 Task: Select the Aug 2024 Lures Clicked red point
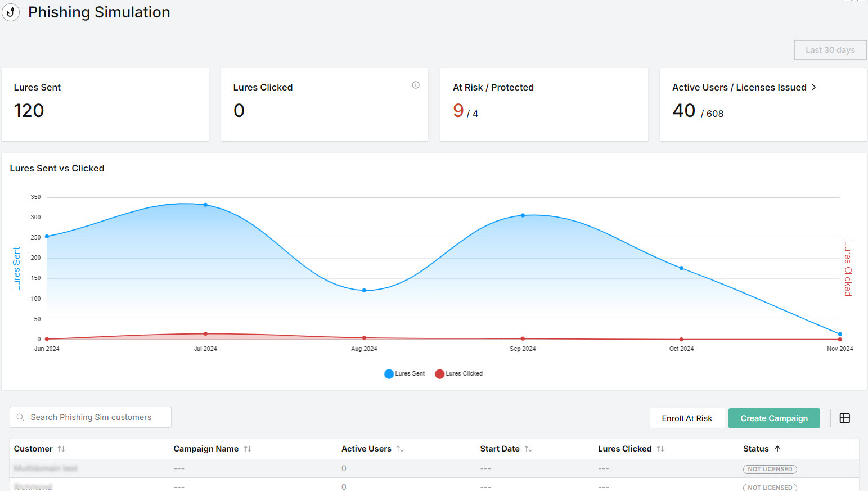coord(364,338)
